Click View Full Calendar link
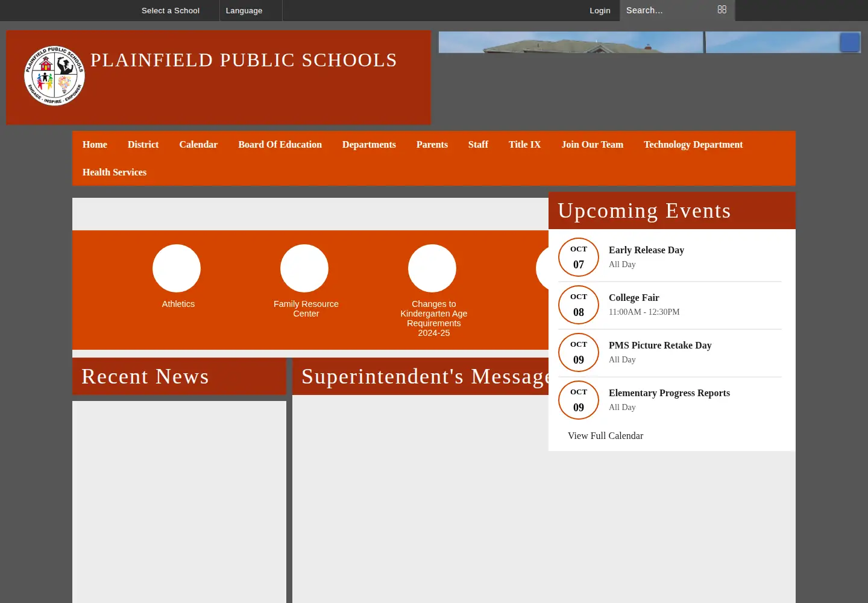Viewport: 868px width, 603px height. 605,435
